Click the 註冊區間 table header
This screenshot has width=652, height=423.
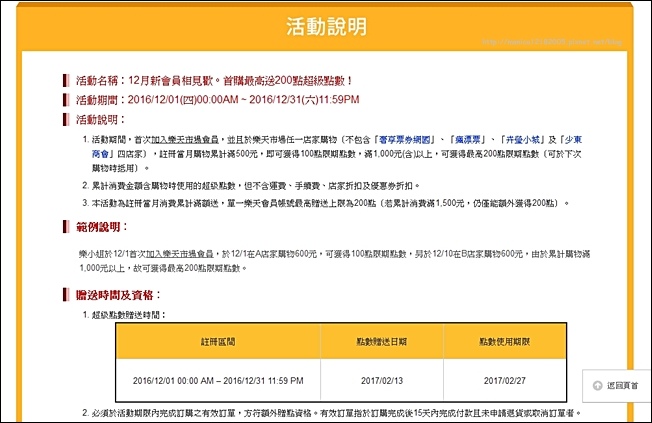pyautogui.click(x=218, y=341)
